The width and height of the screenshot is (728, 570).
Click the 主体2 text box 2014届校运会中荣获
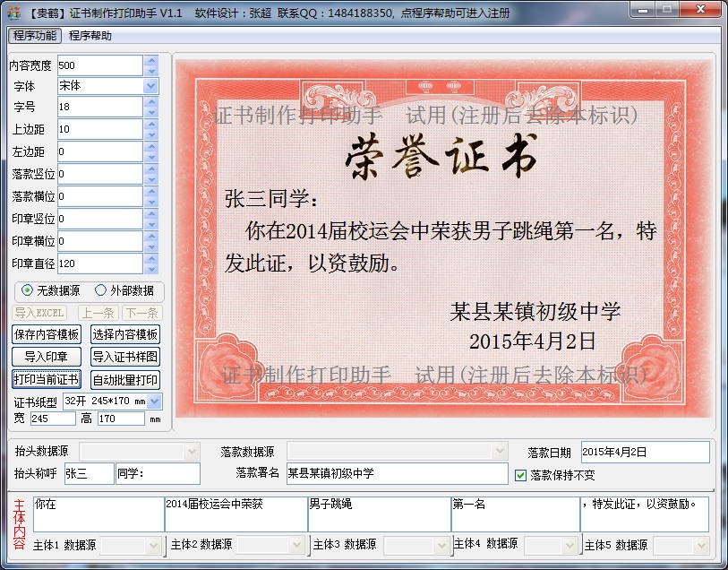click(236, 514)
